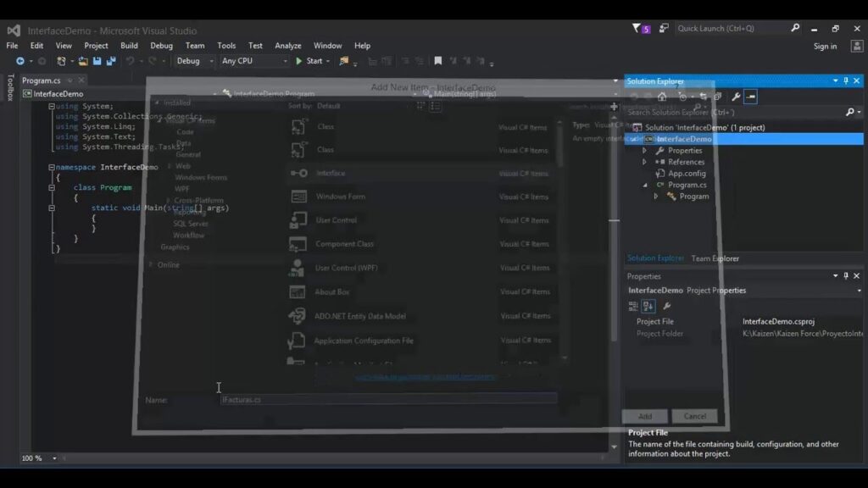
Task: Toggle Preview Selected Items in Solution Explorer
Action: (x=751, y=97)
